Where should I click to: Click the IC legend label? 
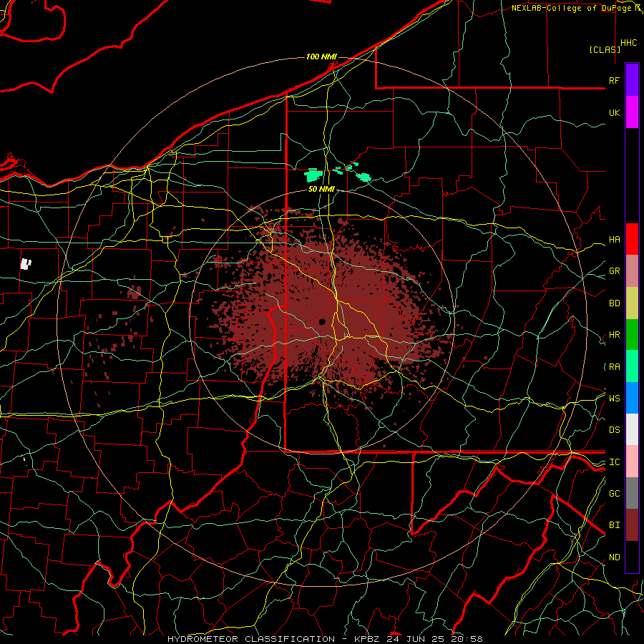[615, 462]
